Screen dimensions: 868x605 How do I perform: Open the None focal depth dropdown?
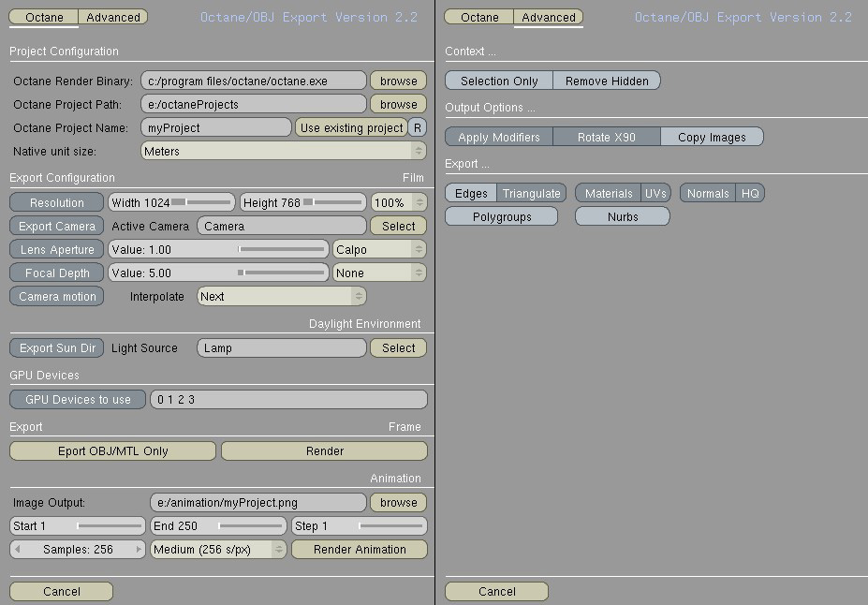point(379,273)
